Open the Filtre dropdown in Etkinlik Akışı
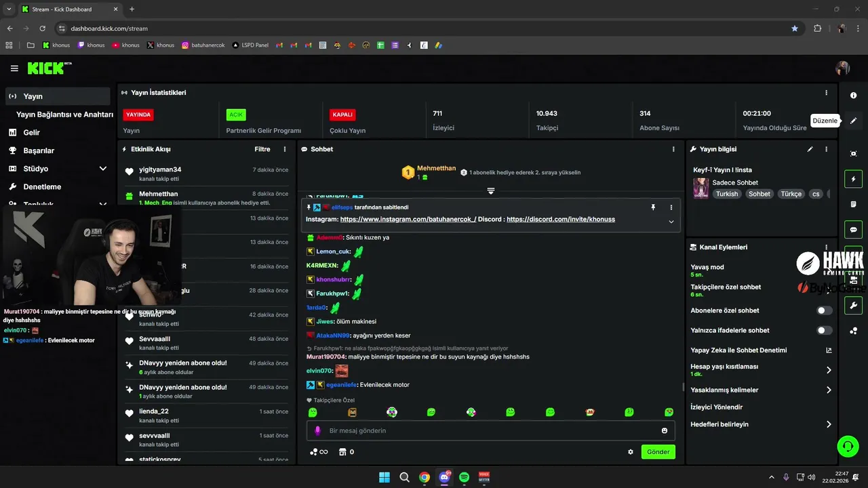Screen dimensions: 868x488 click(262, 149)
